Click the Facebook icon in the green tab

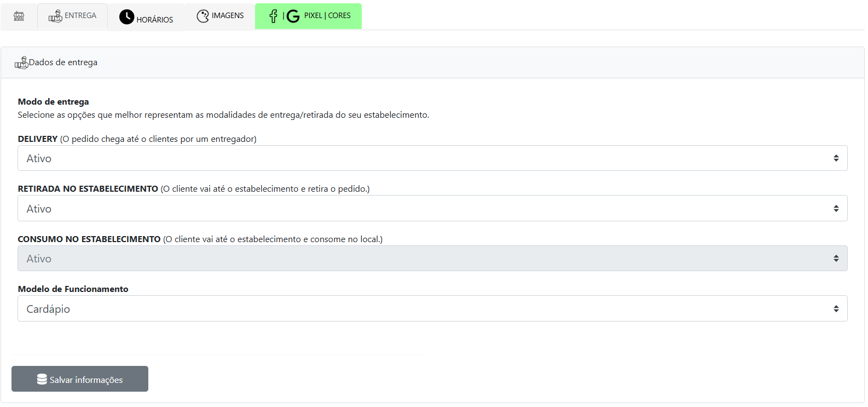[x=273, y=16]
